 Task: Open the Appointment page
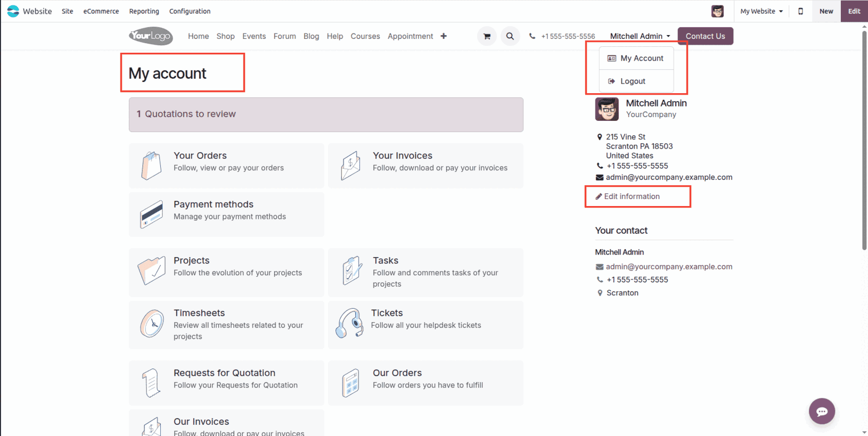[410, 36]
